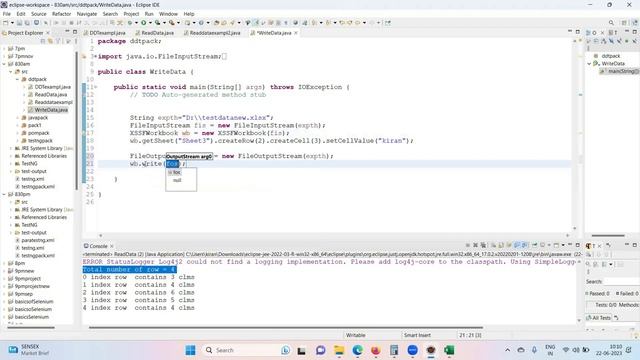Collapse WriteData node in Outline

[x=589, y=64]
